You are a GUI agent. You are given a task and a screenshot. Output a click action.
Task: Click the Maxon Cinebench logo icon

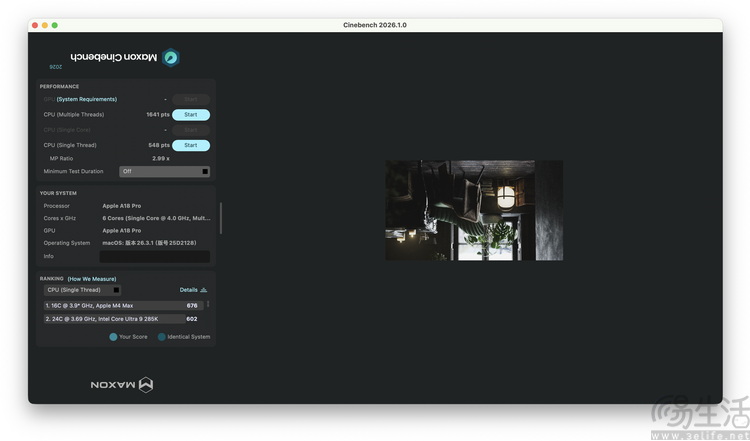171,58
